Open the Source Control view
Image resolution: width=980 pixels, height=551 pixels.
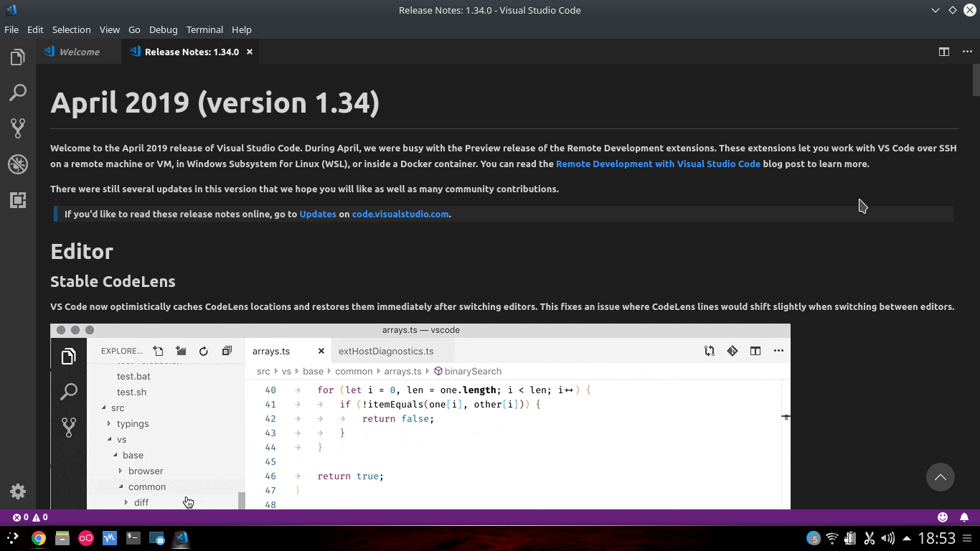pos(18,128)
